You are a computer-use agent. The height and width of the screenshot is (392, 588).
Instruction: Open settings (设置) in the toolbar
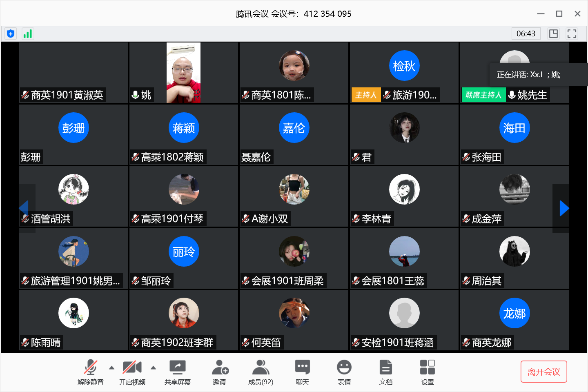point(427,372)
